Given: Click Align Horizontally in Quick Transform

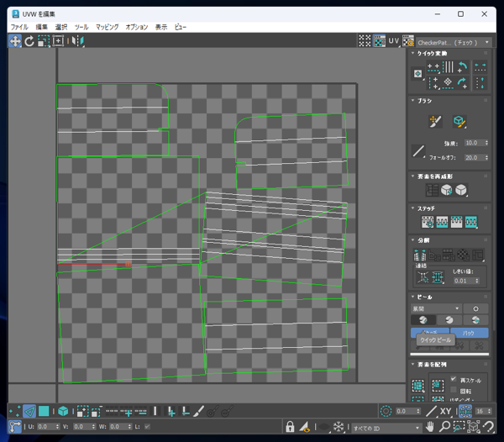Looking at the screenshot, I should tap(433, 67).
